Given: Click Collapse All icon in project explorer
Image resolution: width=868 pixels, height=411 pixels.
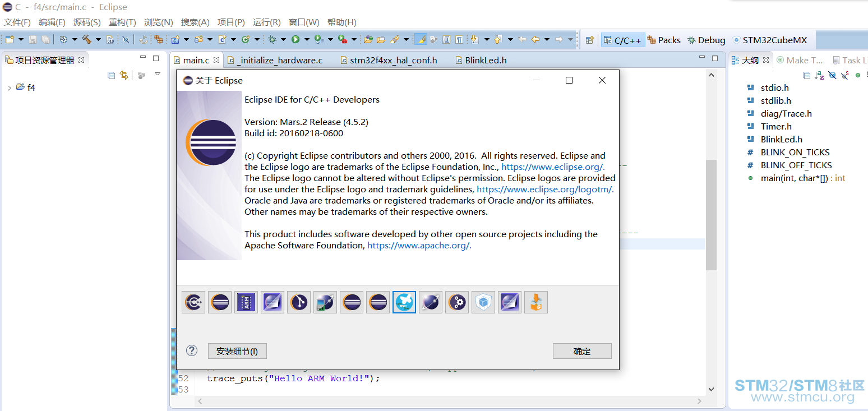Looking at the screenshot, I should point(111,75).
